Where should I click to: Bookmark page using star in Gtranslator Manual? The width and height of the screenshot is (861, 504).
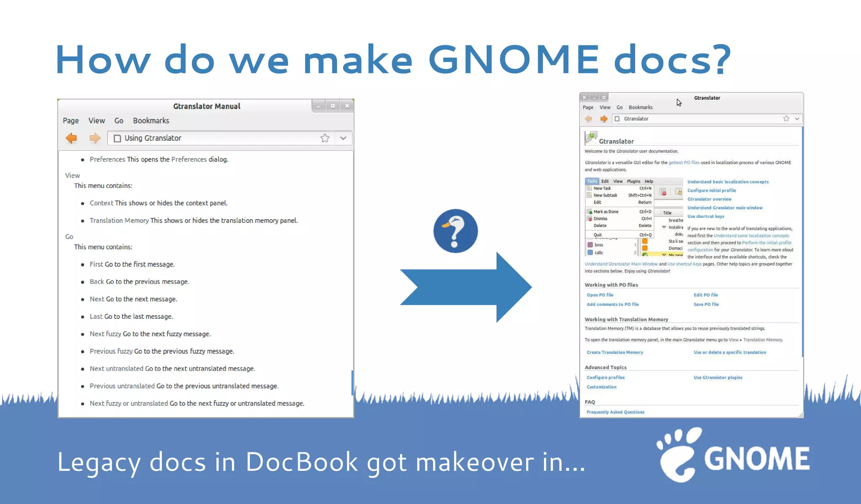click(325, 138)
